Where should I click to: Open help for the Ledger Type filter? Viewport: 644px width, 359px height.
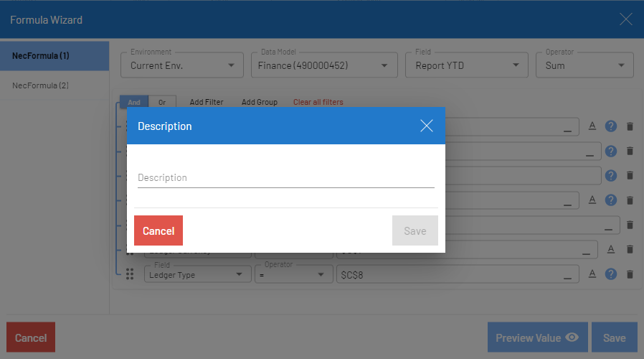pyautogui.click(x=611, y=274)
